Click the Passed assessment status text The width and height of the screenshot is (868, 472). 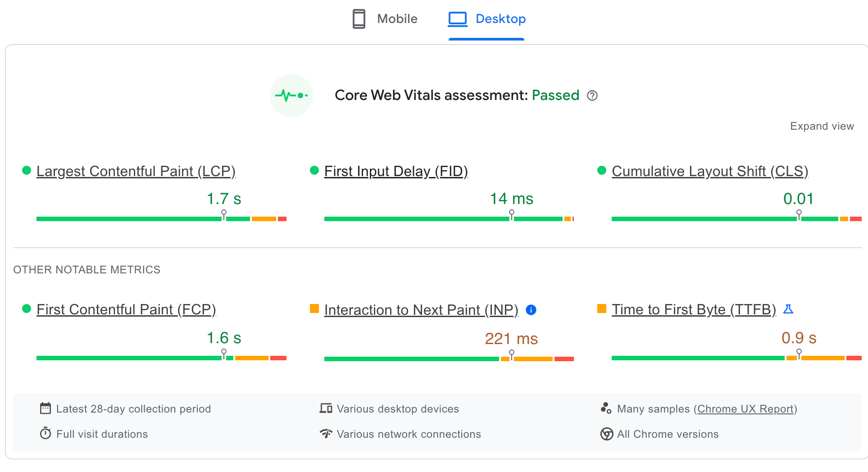[555, 95]
